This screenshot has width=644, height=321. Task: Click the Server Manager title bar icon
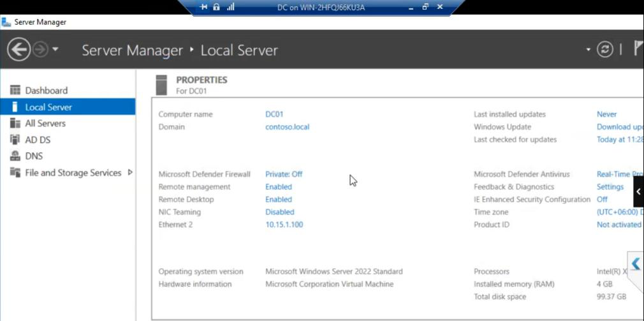tap(6, 22)
